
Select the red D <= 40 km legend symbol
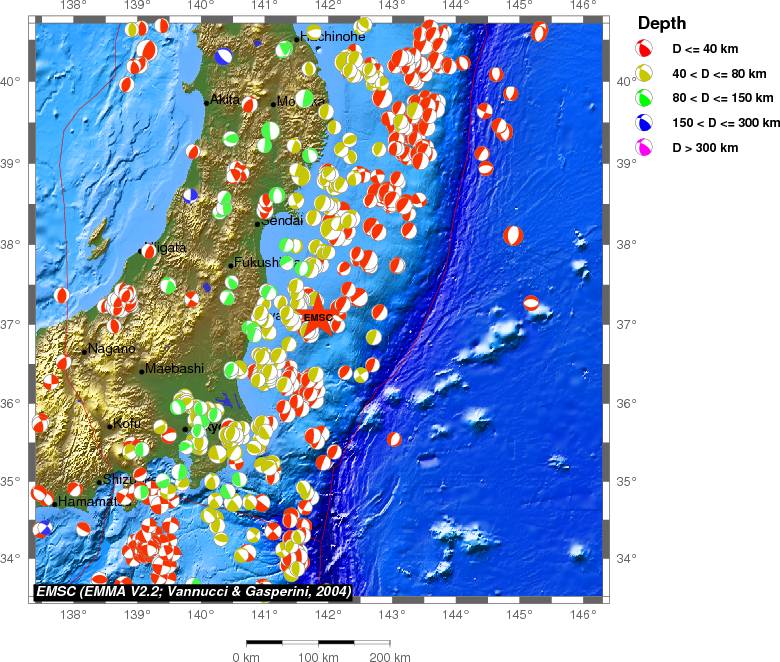pos(646,49)
